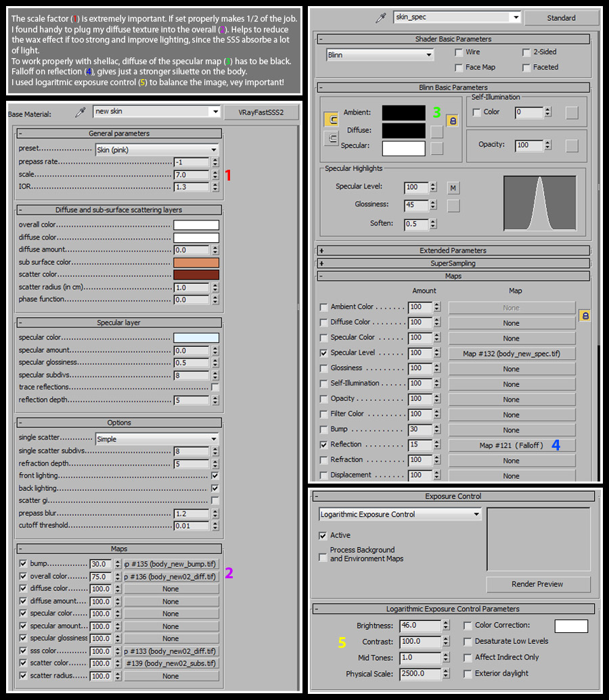
Task: Open the preset Skin (pink) dropdown
Action: [156, 149]
